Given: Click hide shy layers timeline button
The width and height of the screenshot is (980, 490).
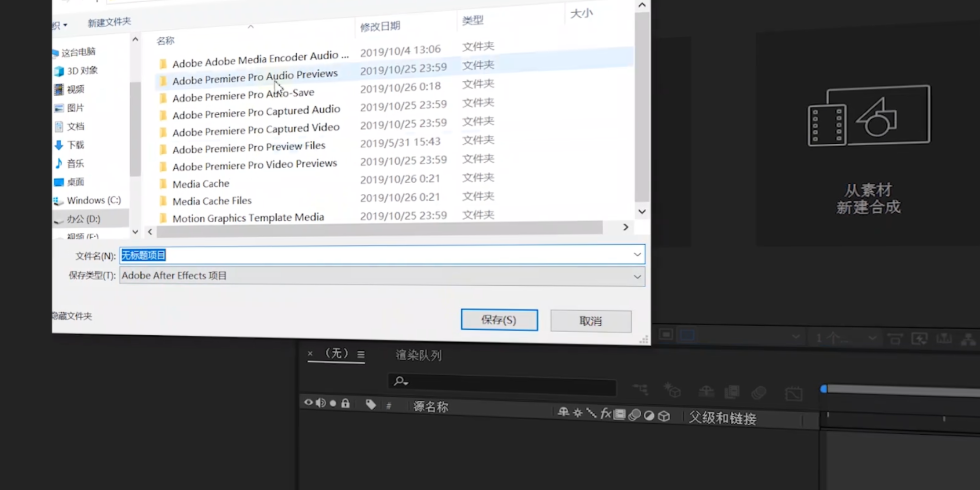Looking at the screenshot, I should pos(706,391).
